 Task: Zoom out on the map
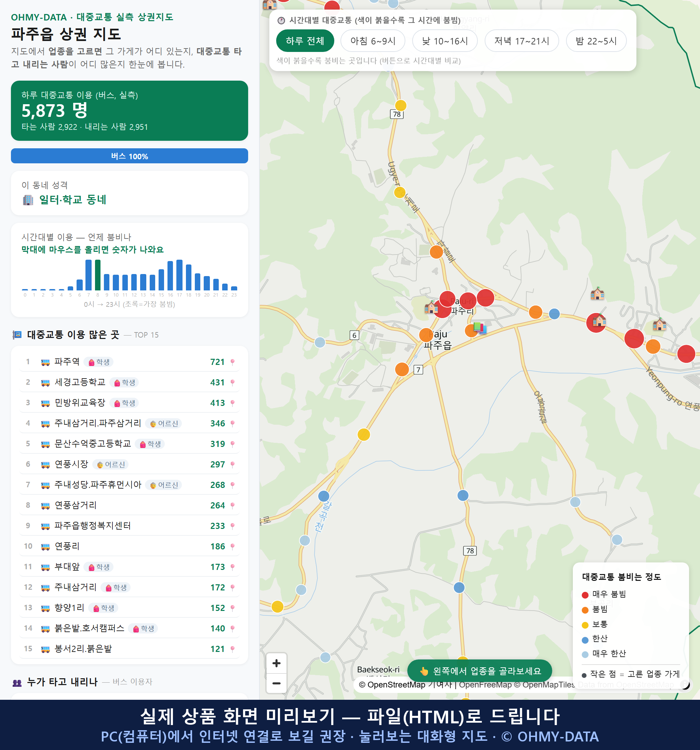point(276,683)
